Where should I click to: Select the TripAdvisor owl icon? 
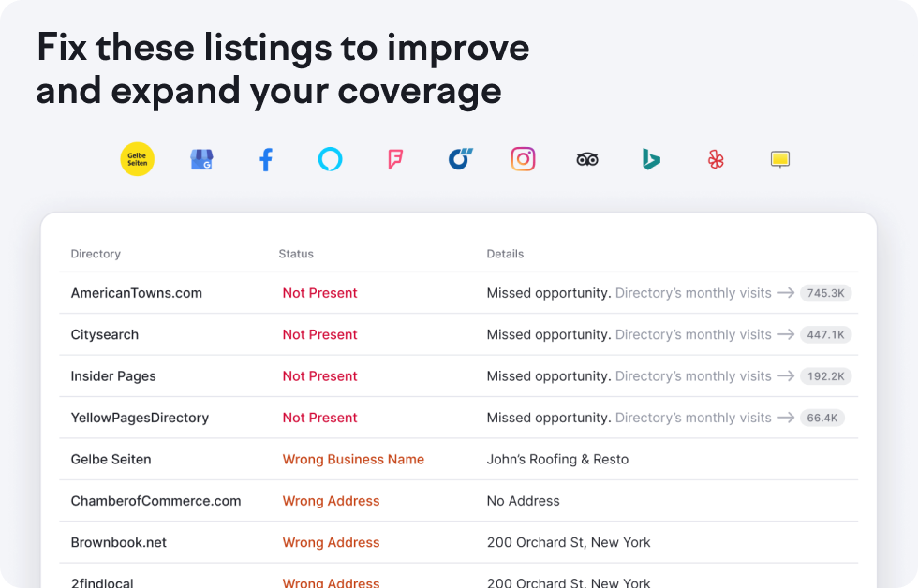[586, 159]
